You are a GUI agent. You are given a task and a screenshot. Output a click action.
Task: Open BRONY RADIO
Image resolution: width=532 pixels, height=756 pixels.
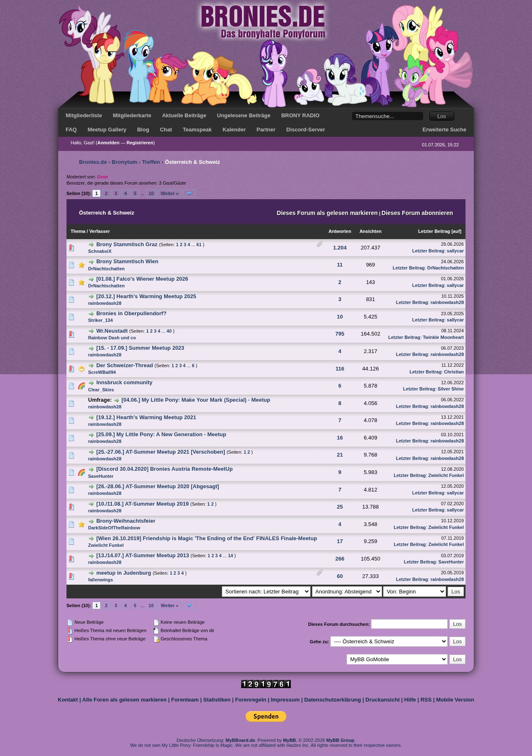(x=300, y=116)
